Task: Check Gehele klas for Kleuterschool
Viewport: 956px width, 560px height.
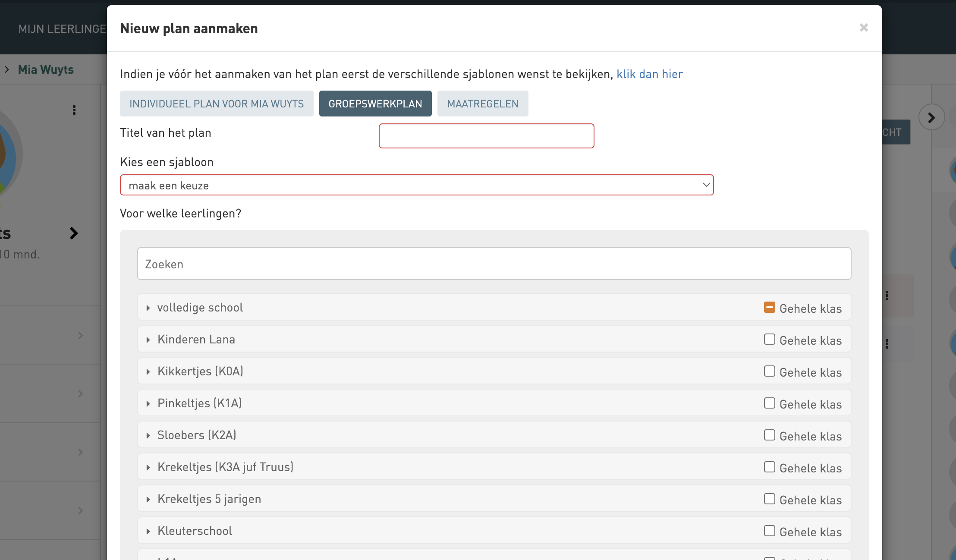Action: (769, 531)
